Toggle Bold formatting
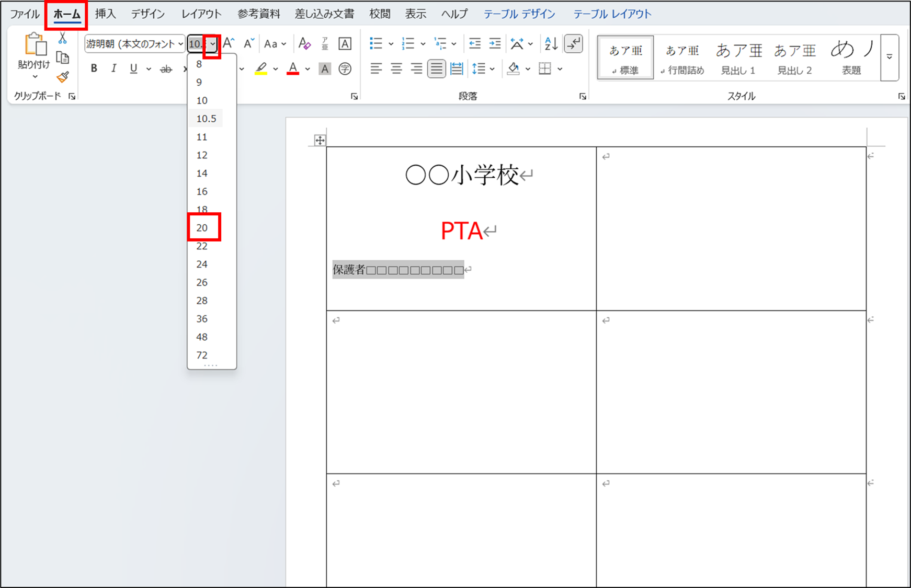 coord(94,68)
